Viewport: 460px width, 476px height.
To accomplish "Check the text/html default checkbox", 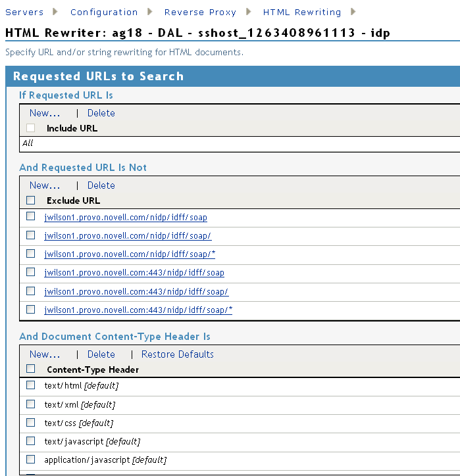I will tap(30, 385).
